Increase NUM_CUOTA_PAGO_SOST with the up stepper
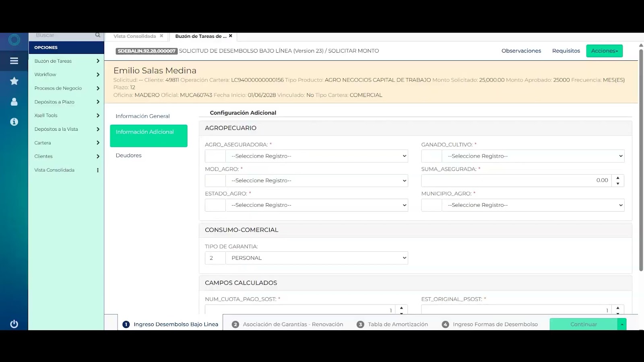 [401, 307]
